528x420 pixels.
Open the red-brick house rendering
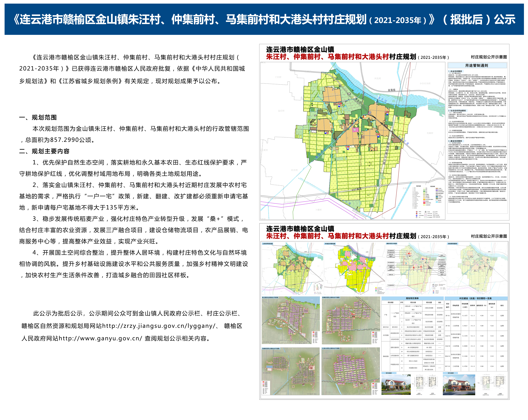point(459,385)
